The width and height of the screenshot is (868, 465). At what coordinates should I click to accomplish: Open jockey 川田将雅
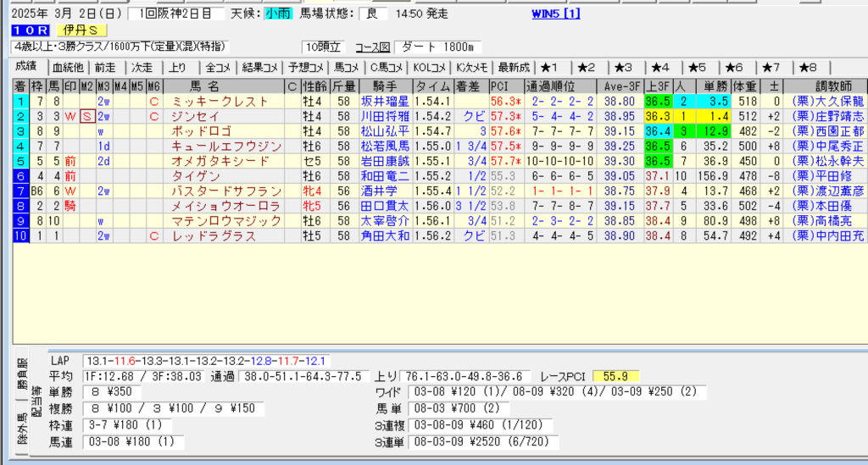click(386, 117)
